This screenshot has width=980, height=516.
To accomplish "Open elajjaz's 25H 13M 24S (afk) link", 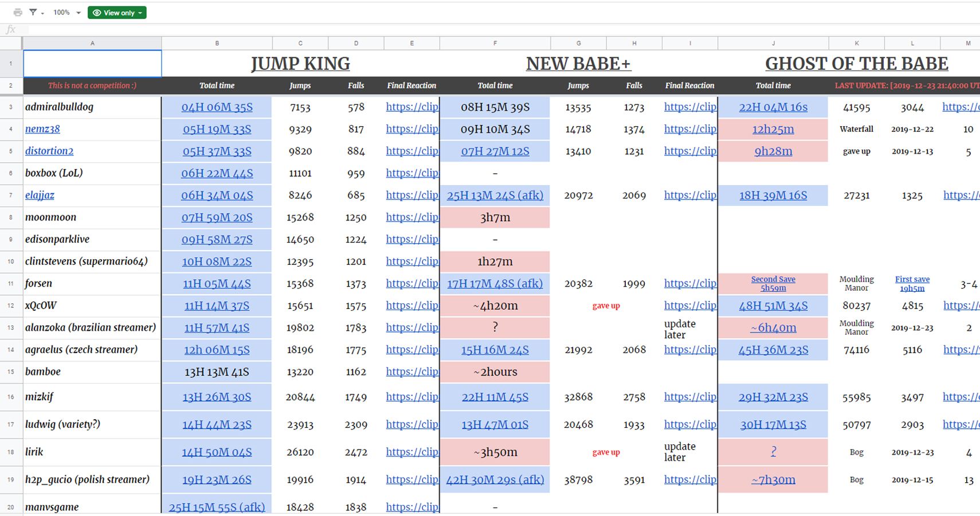I will pyautogui.click(x=495, y=195).
